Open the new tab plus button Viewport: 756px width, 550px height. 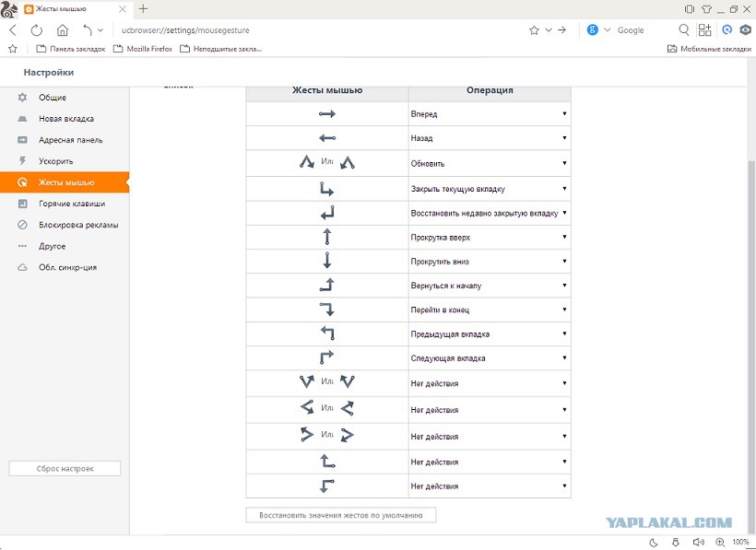pos(143,8)
